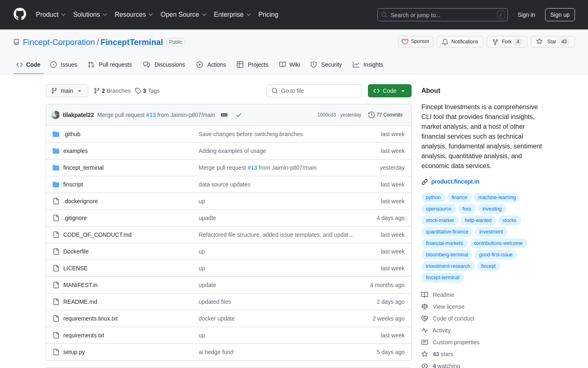Open the Resources dropdown
The image size is (588, 368).
pyautogui.click(x=134, y=15)
